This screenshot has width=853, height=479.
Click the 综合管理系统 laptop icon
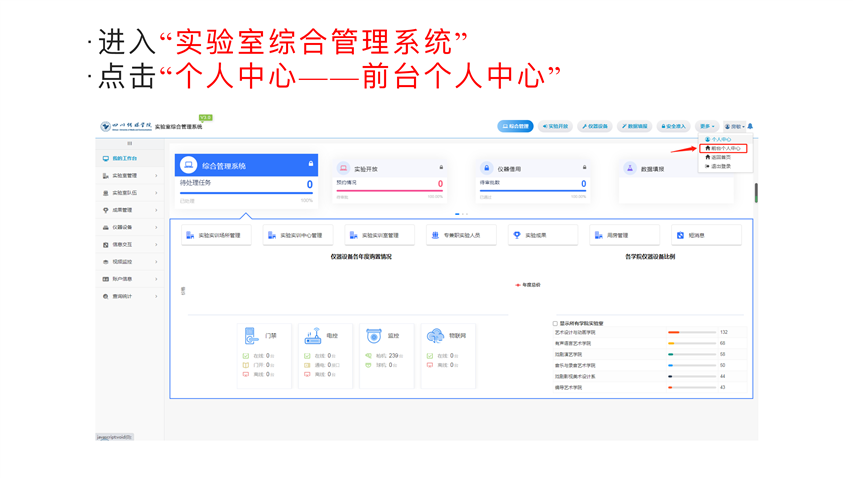coord(188,166)
